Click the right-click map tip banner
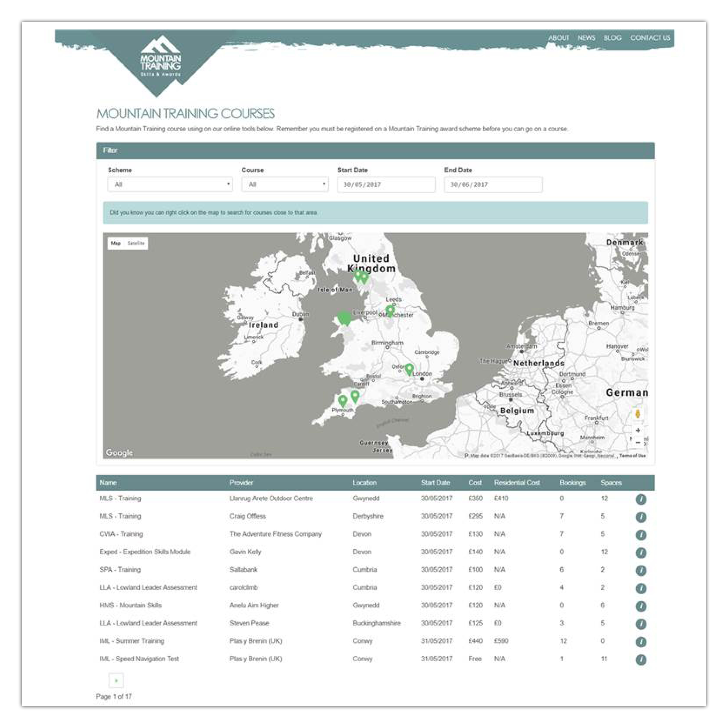 tap(375, 213)
